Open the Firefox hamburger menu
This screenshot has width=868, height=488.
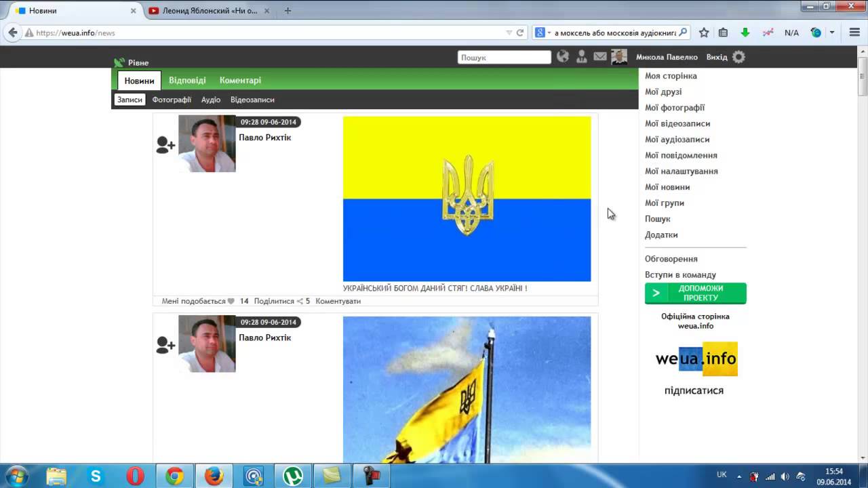854,33
